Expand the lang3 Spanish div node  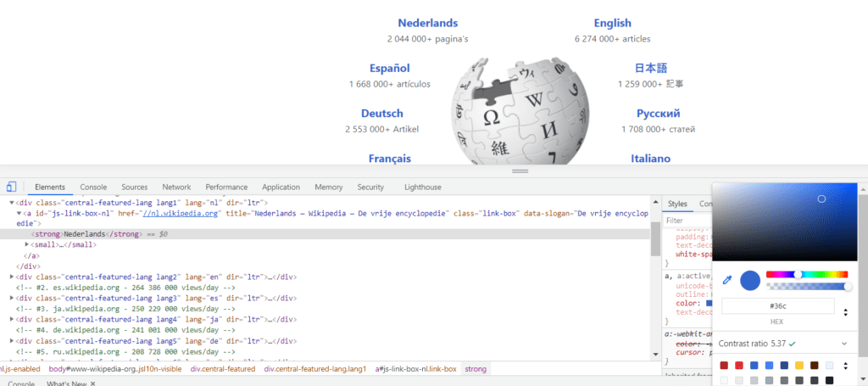coord(12,298)
